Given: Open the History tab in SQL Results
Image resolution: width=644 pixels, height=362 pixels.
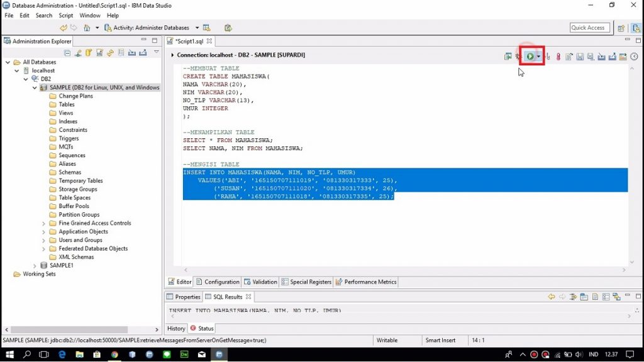Looking at the screenshot, I should [x=176, y=328].
